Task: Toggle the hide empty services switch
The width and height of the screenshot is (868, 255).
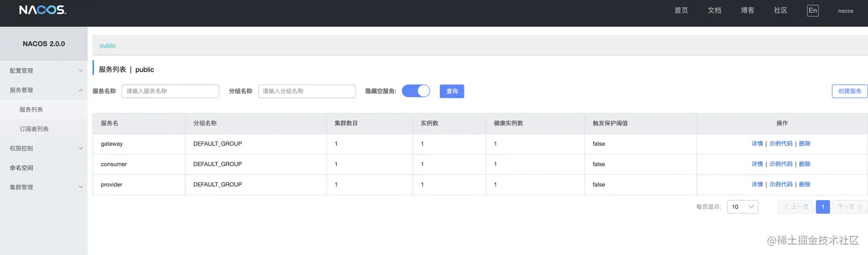Action: [416, 91]
